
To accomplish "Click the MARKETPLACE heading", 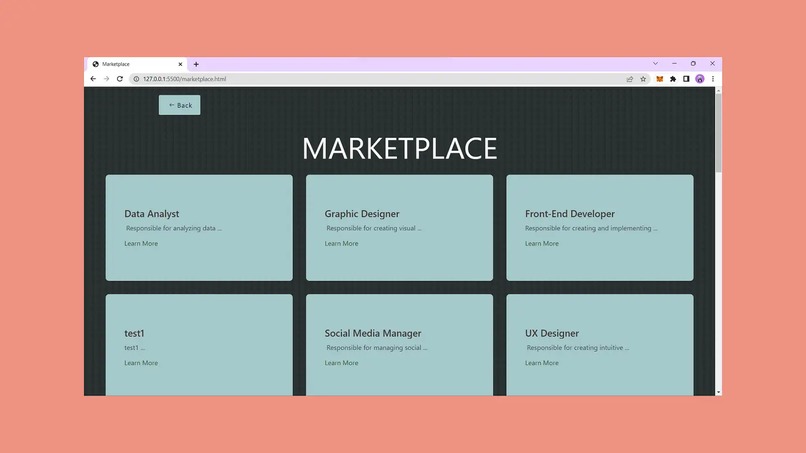I will tap(399, 148).
